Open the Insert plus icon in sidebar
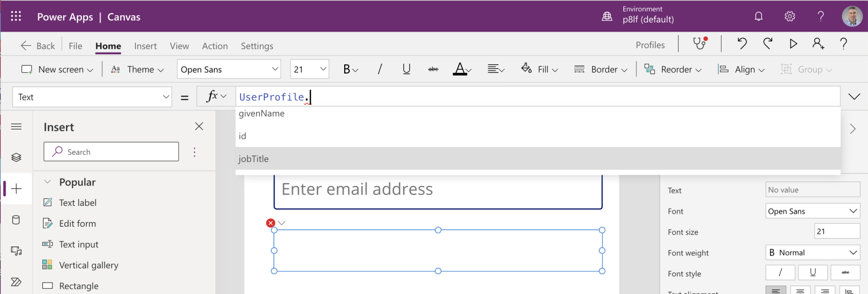 16,189
